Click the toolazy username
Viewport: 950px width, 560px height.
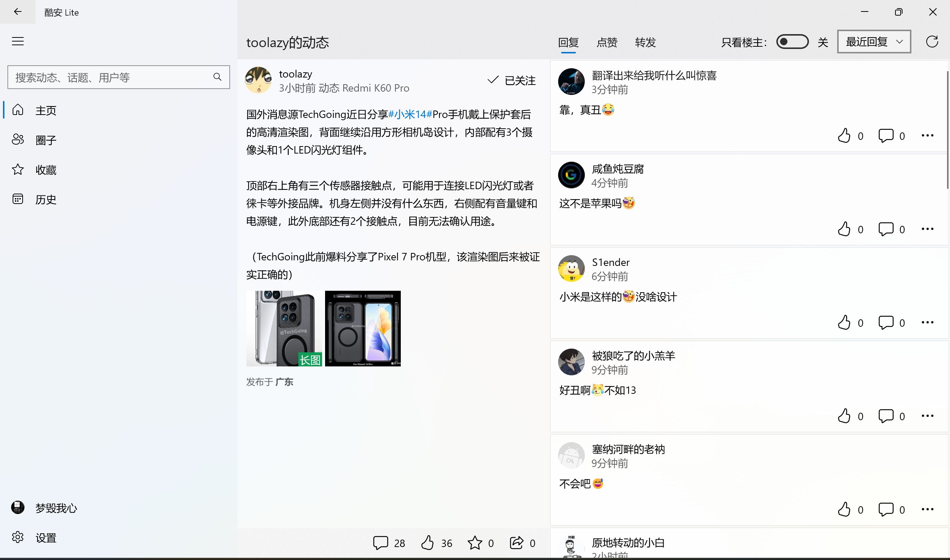coord(296,74)
